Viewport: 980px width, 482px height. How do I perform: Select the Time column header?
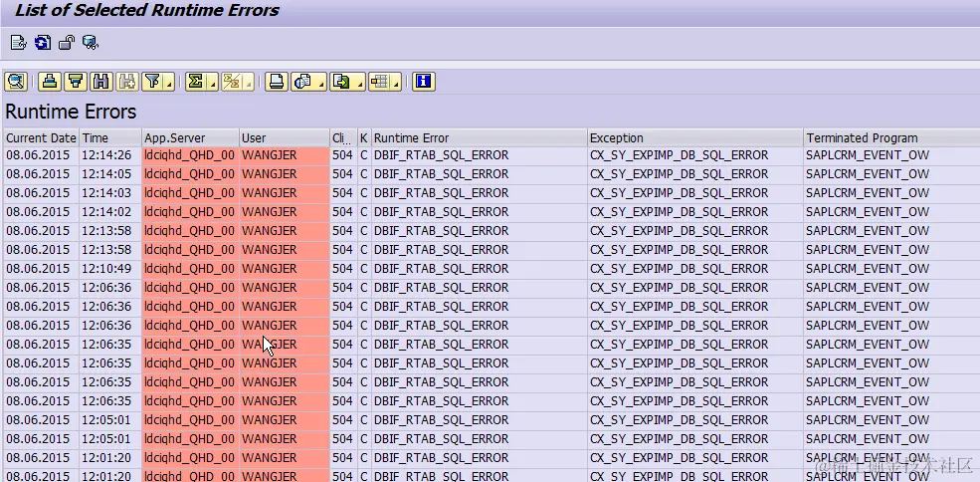pos(110,137)
